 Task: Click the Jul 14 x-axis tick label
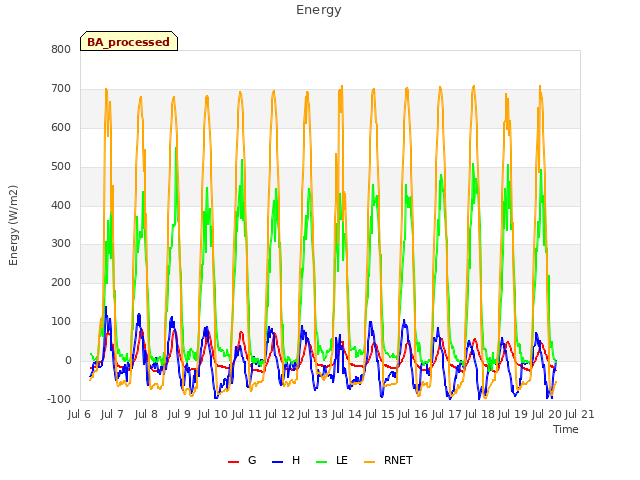346,415
